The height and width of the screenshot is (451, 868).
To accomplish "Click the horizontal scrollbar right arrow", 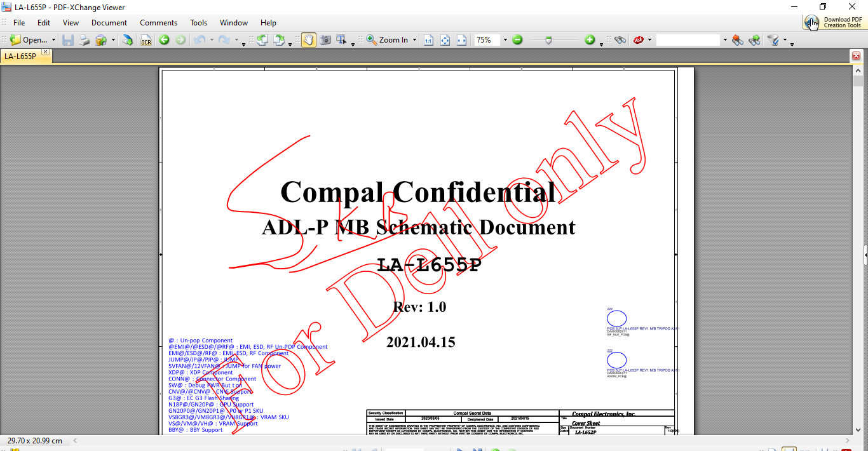I will (848, 440).
